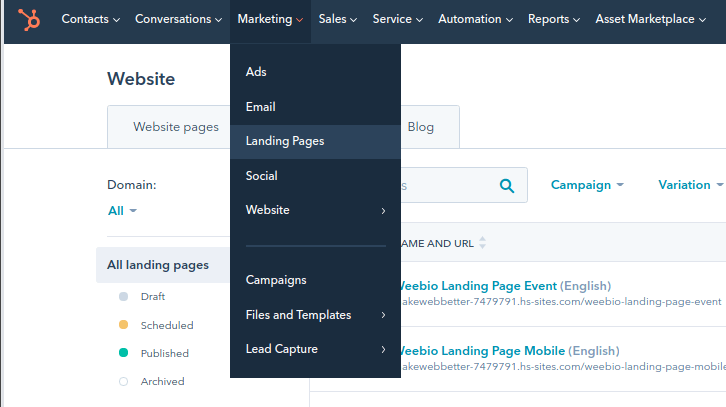Choose Landing Pages menu entry
Screen dimensions: 726x407
[x=315, y=141]
